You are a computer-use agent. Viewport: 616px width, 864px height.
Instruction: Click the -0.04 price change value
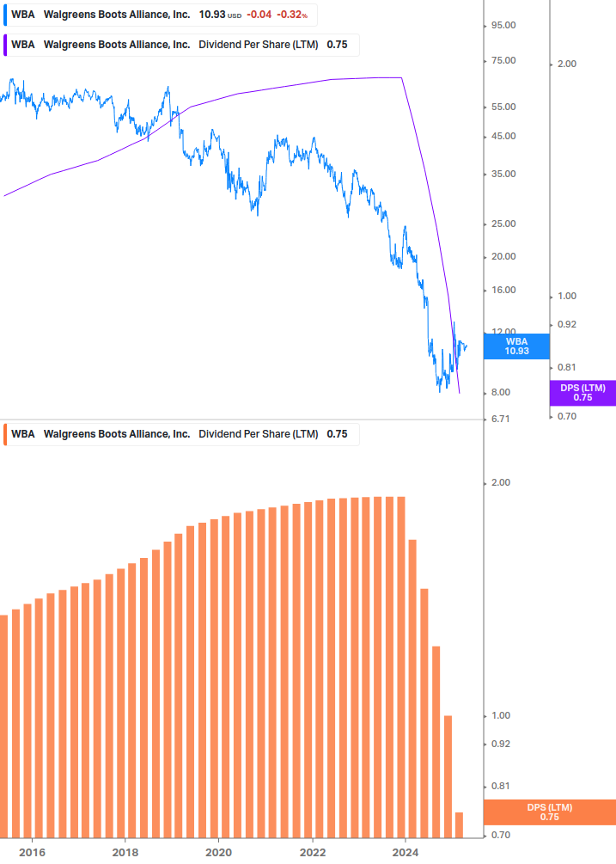(x=259, y=15)
